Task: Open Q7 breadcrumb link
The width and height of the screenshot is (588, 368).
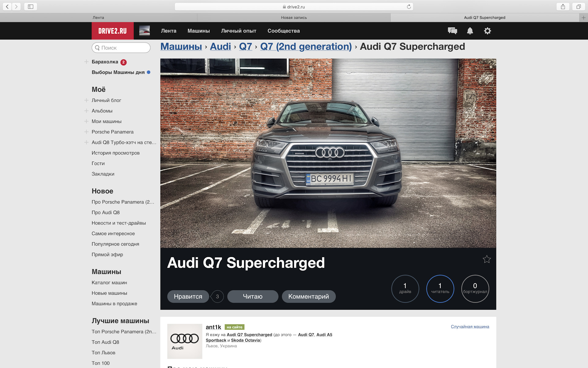Action: [245, 47]
